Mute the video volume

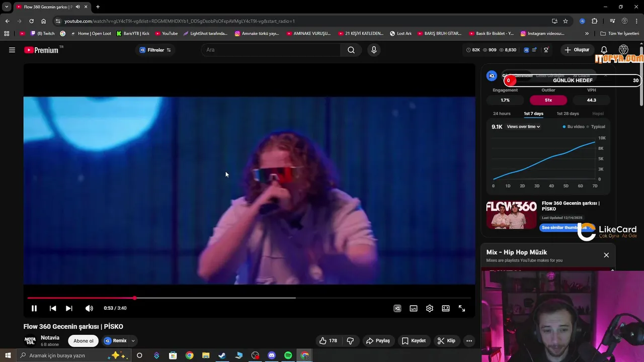[x=89, y=308]
